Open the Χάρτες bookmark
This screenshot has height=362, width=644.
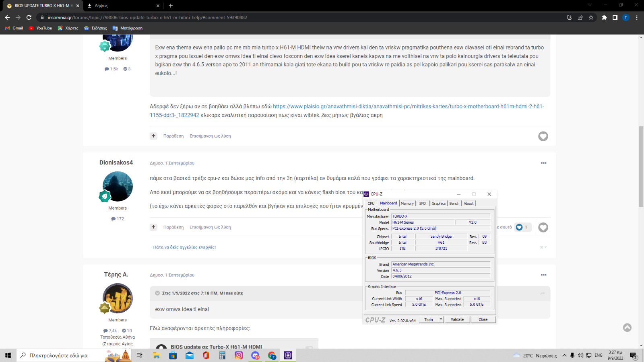68,28
